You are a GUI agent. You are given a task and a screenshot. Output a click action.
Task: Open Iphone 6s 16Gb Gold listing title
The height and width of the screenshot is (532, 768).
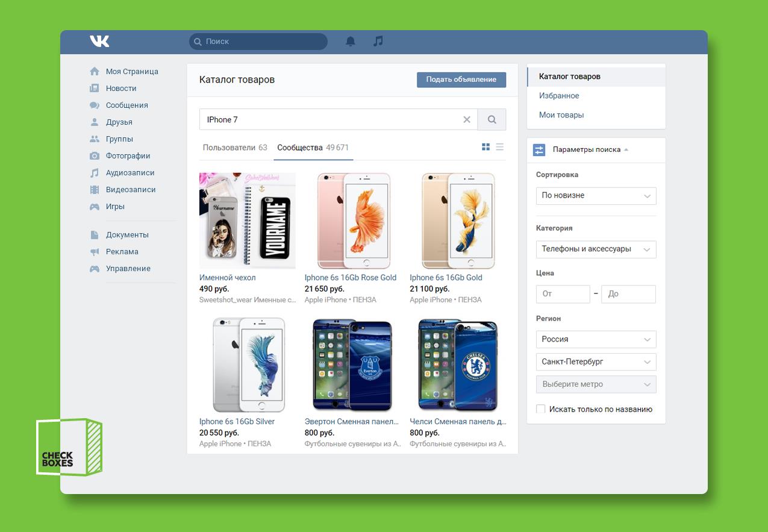click(446, 277)
